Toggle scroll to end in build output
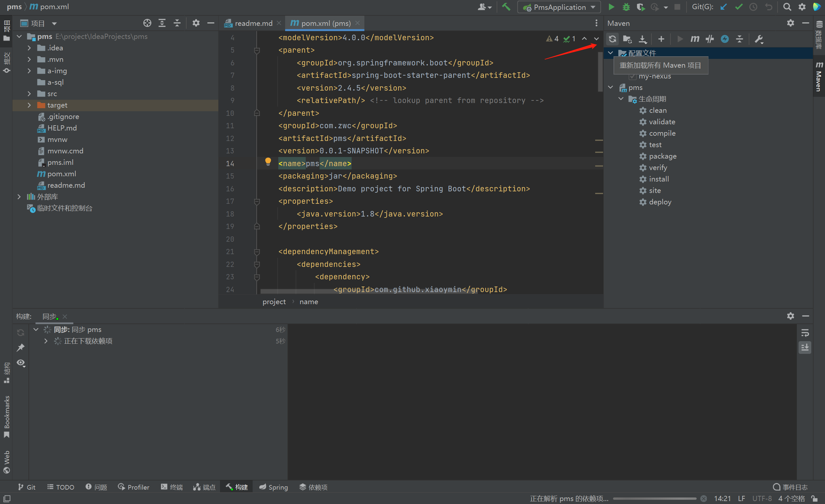825x504 pixels. coord(805,347)
